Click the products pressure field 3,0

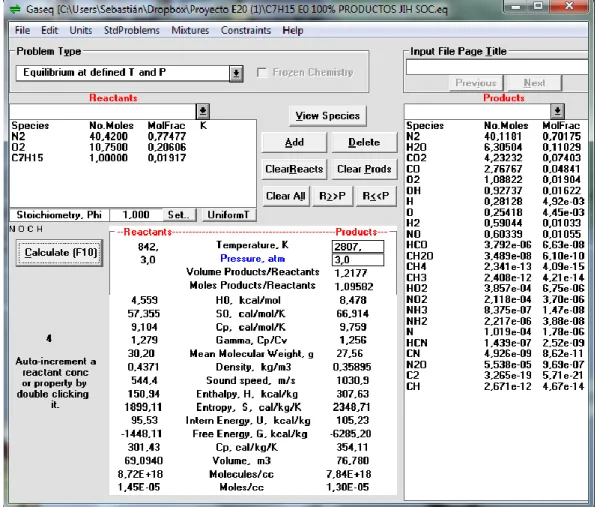[x=358, y=260]
